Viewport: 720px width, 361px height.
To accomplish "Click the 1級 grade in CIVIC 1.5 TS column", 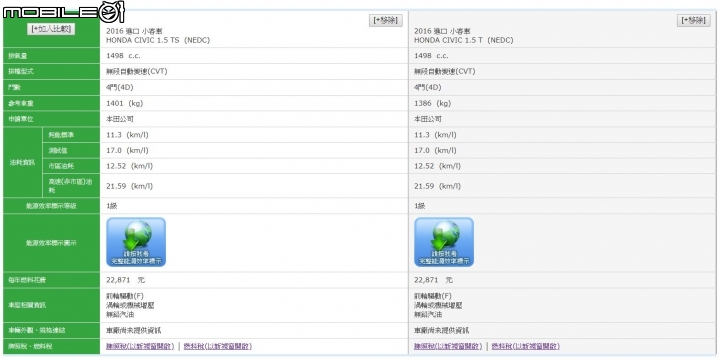I will click(112, 206).
